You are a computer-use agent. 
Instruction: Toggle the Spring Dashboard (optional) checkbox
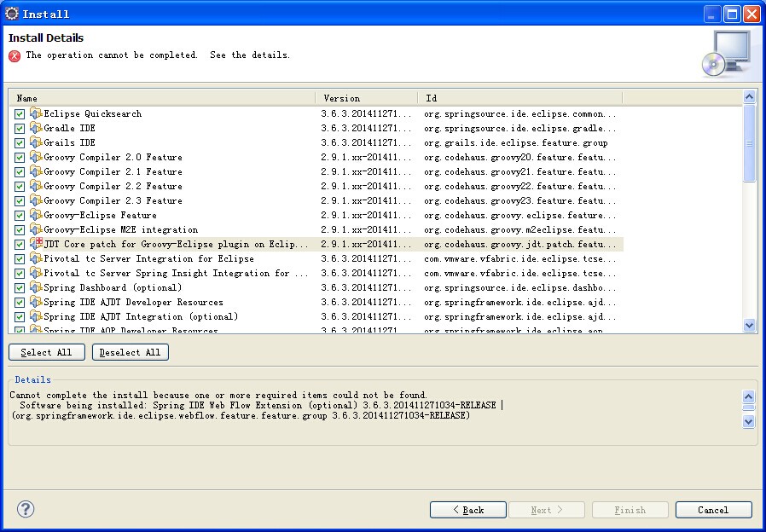pyautogui.click(x=20, y=288)
